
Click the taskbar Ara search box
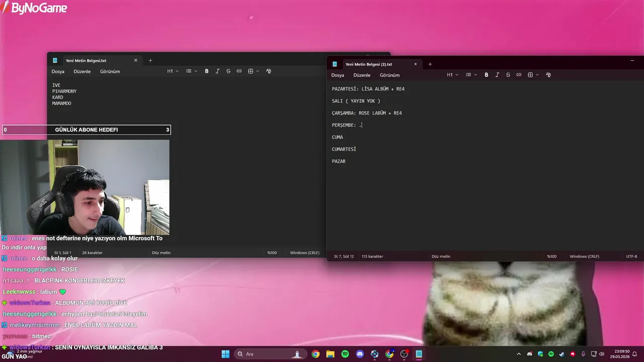pos(270,354)
